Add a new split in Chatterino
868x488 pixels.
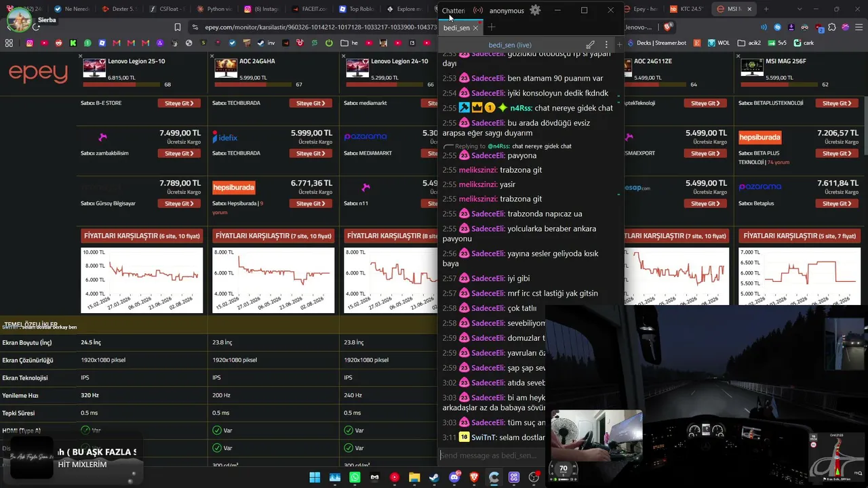(619, 45)
